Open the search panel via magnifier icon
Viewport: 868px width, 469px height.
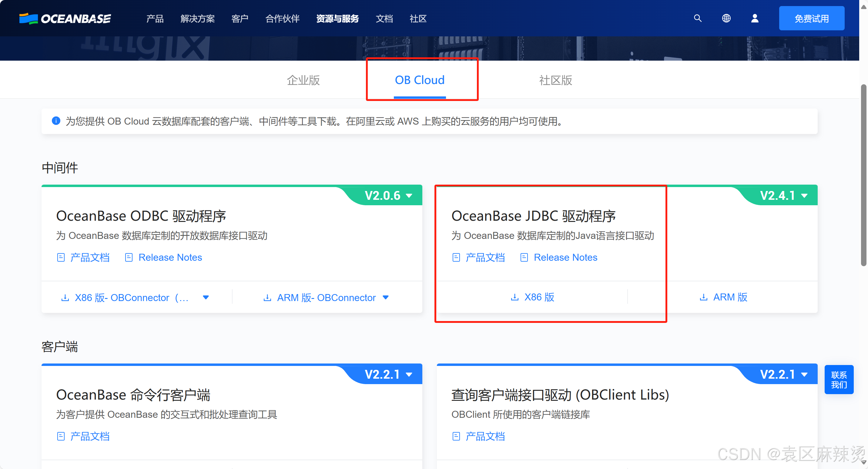(698, 18)
